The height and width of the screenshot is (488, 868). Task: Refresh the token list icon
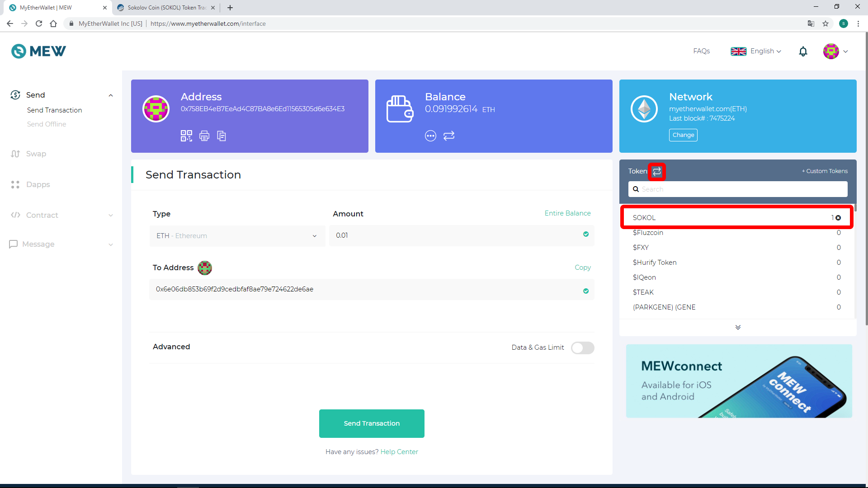click(x=657, y=171)
